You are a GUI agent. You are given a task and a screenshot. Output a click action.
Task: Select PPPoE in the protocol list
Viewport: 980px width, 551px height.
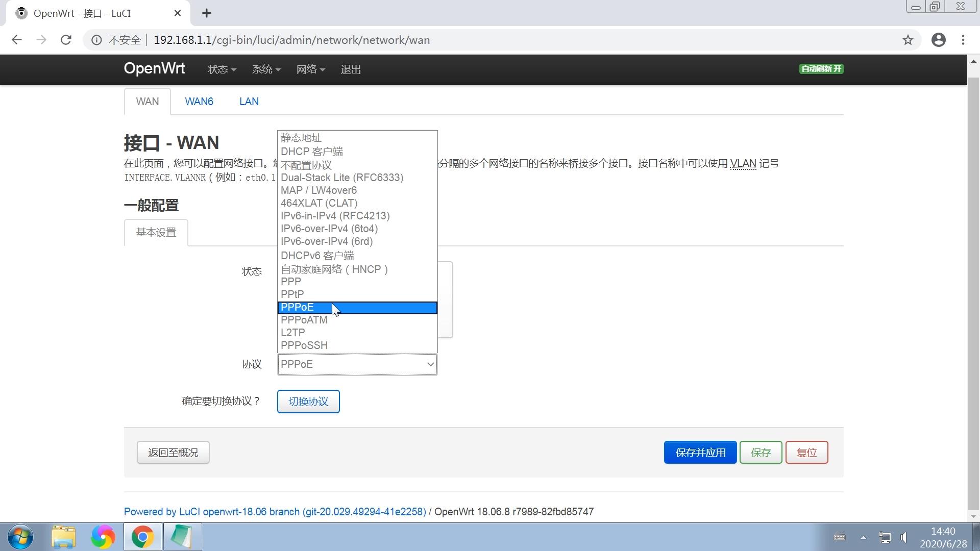(357, 307)
